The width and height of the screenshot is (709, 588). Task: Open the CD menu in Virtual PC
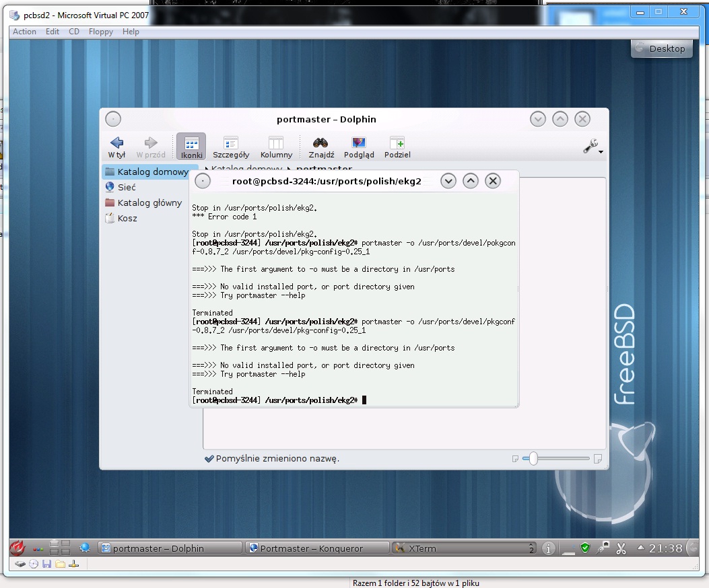coord(74,32)
